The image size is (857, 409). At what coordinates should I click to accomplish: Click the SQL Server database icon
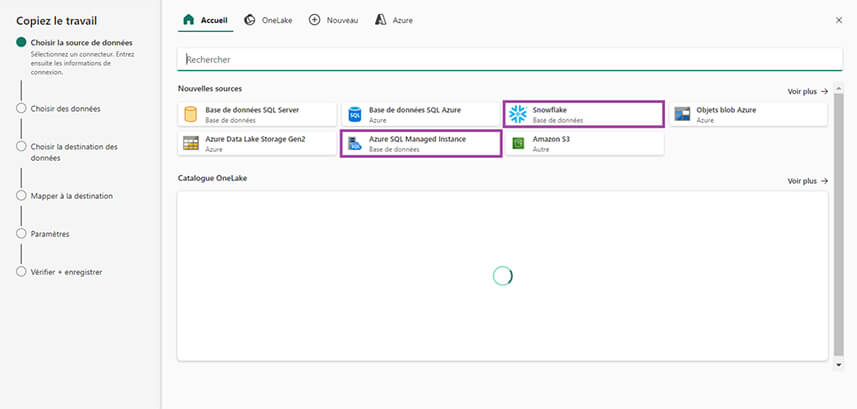pos(191,114)
